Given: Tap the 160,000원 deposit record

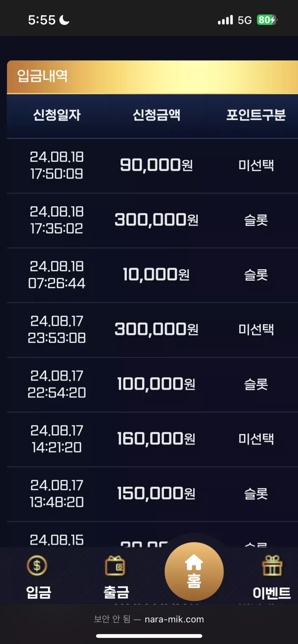Looking at the screenshot, I should coord(153,439).
